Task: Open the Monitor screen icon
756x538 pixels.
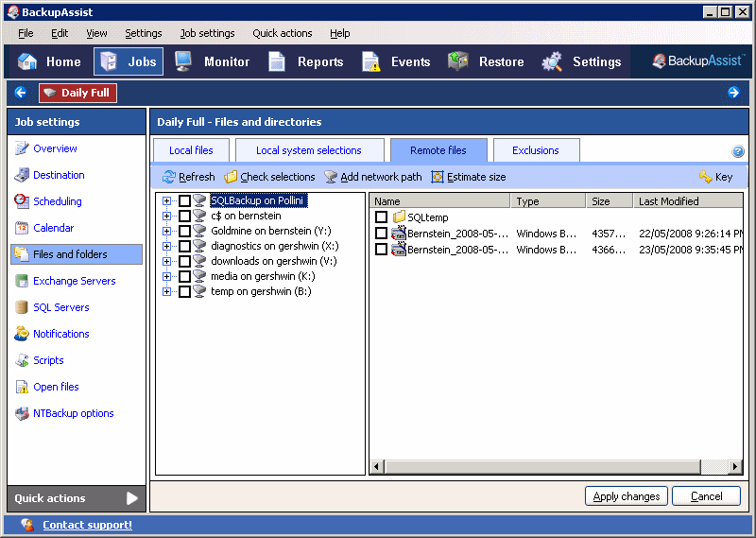Action: [183, 61]
